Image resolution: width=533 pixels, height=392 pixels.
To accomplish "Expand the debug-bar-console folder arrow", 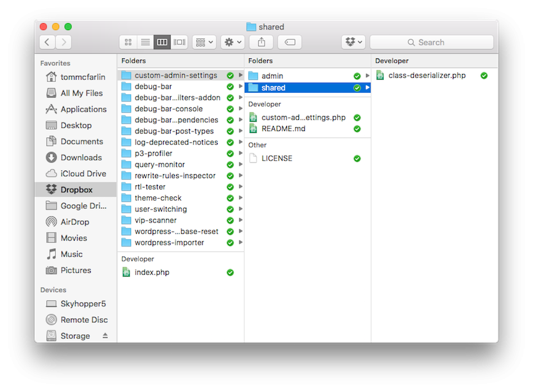I will pos(241,109).
